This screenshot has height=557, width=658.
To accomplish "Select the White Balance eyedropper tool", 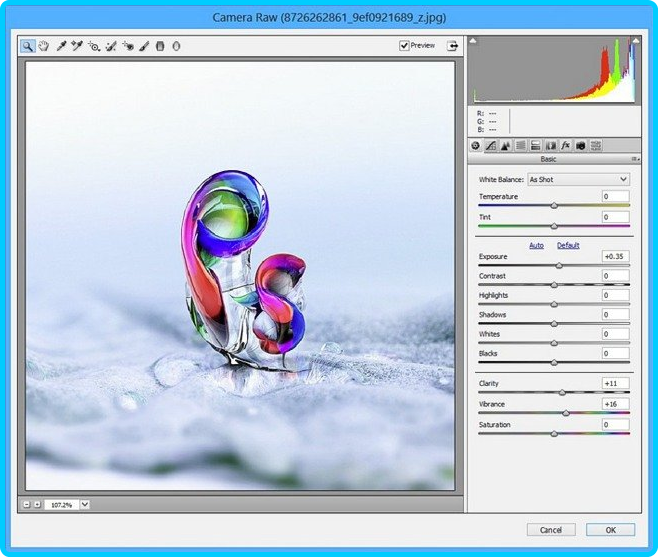I will 61,46.
